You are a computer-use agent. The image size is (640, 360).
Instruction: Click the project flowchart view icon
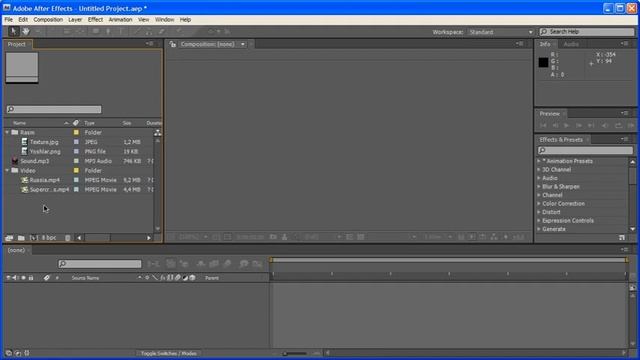[x=158, y=133]
